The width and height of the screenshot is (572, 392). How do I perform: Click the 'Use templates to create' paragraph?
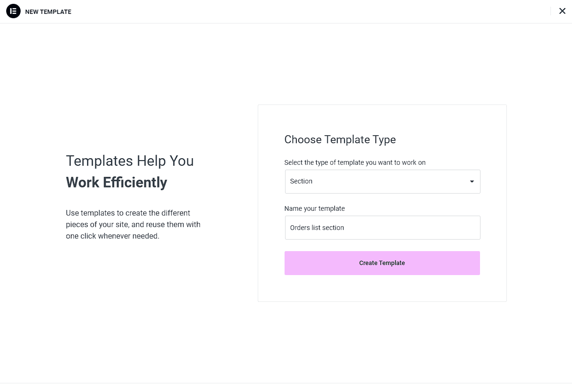click(133, 224)
